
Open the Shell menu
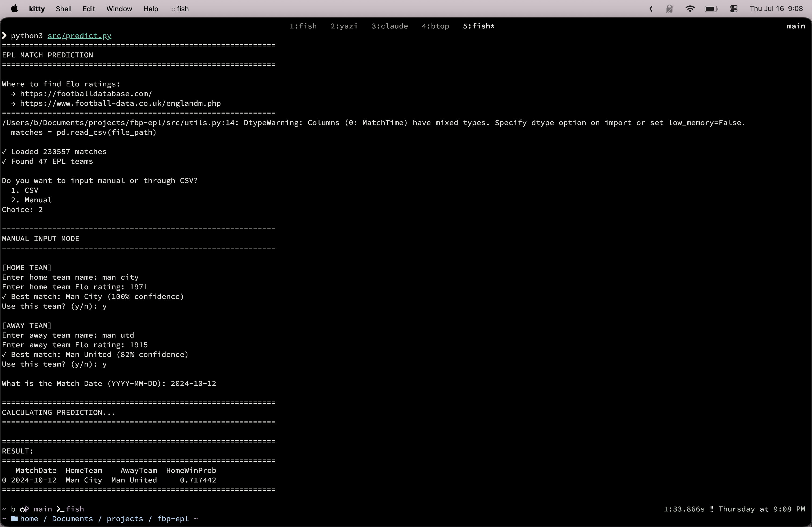coord(63,9)
